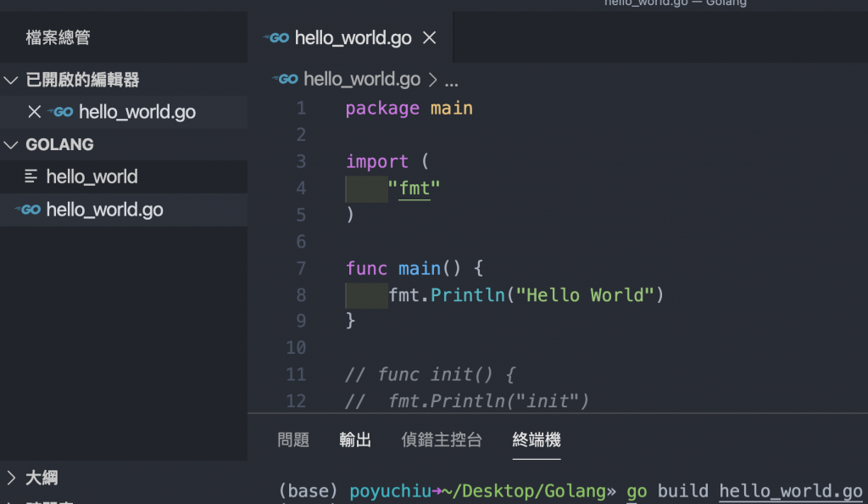The image size is (868, 504).
Task: Click the go command in the terminal
Action: coord(637,492)
